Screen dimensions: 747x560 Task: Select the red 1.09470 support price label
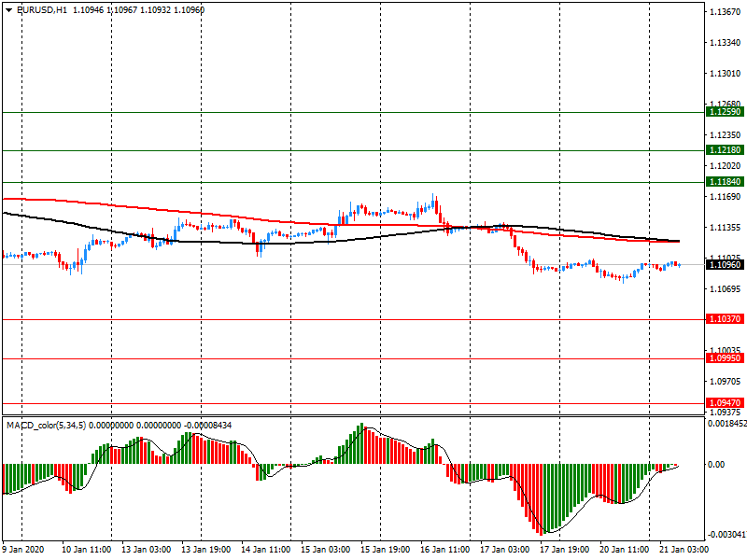pyautogui.click(x=726, y=403)
